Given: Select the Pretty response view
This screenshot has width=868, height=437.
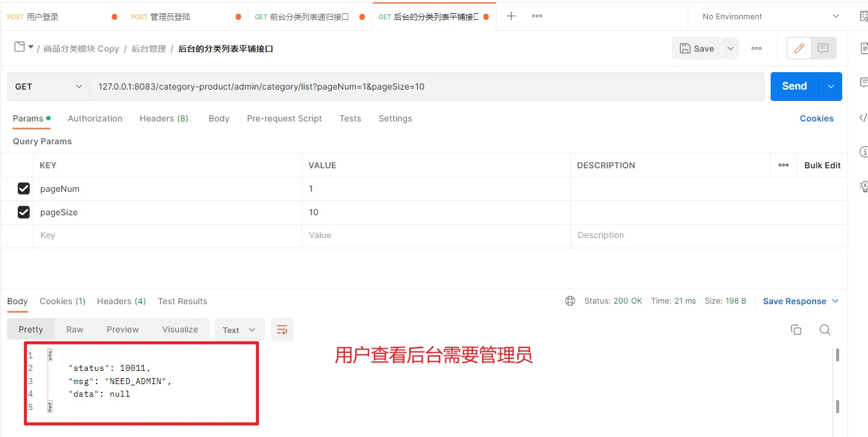Looking at the screenshot, I should (31, 329).
